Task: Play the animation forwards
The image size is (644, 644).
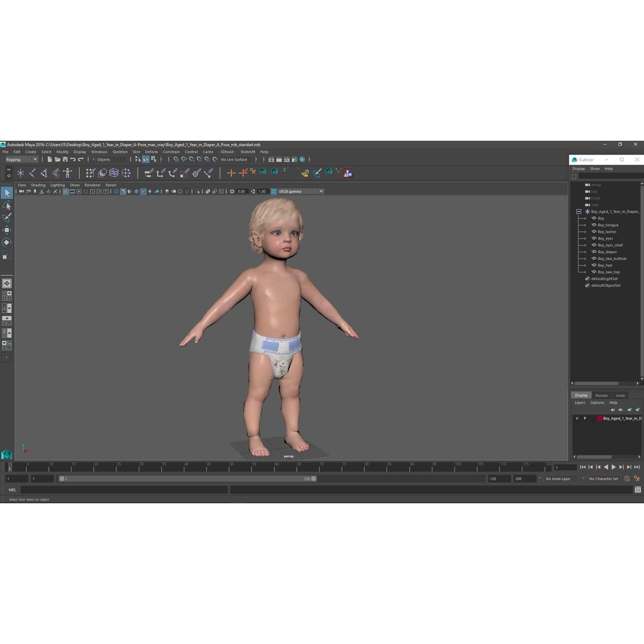Action: (x=614, y=467)
